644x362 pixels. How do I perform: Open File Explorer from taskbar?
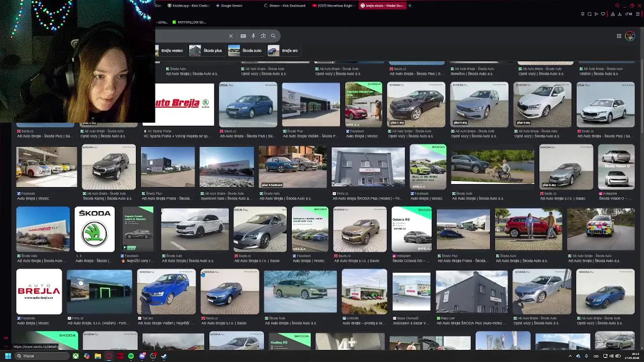coord(98,356)
